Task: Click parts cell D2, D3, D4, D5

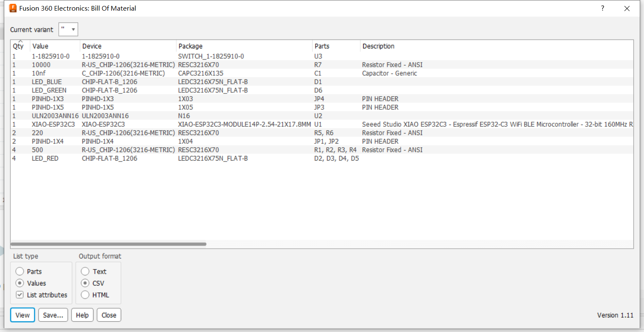Action: click(x=336, y=158)
